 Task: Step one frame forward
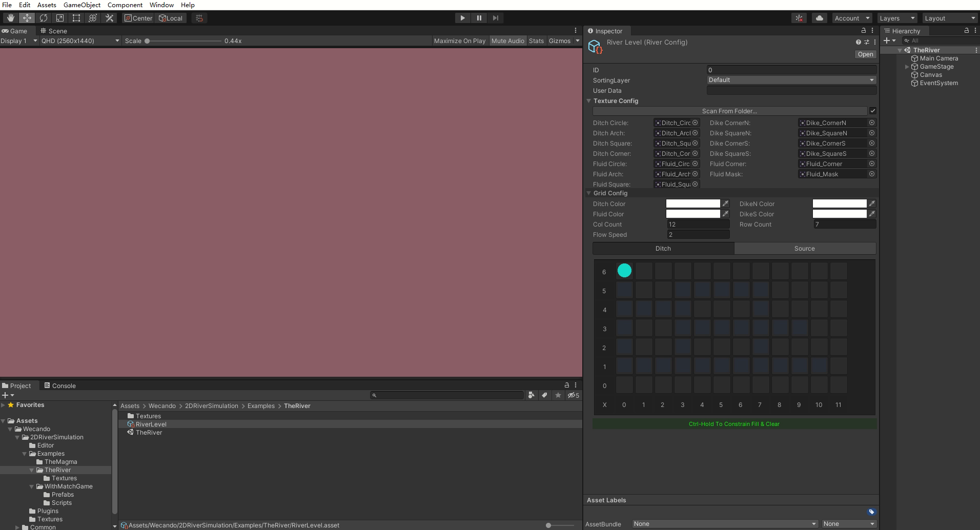pyautogui.click(x=495, y=18)
